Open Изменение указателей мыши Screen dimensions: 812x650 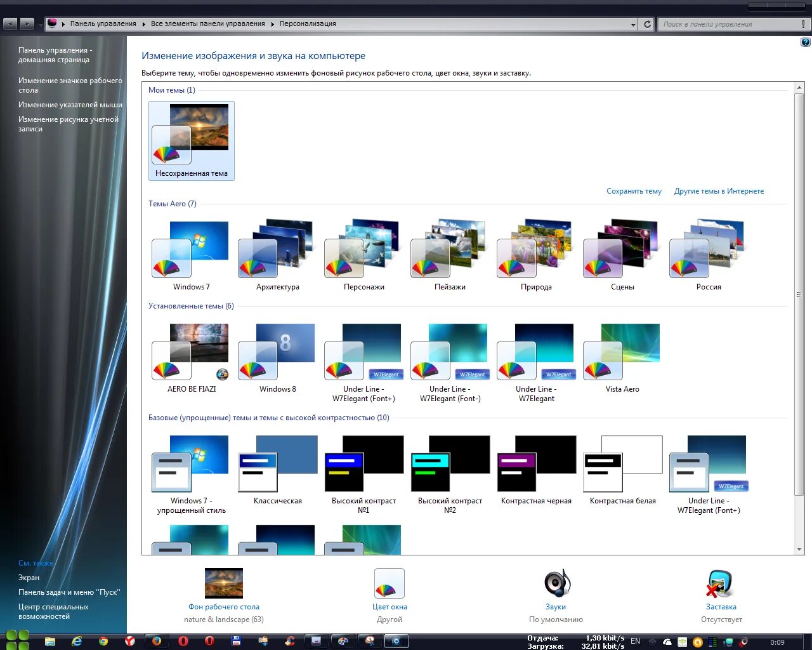tap(70, 105)
